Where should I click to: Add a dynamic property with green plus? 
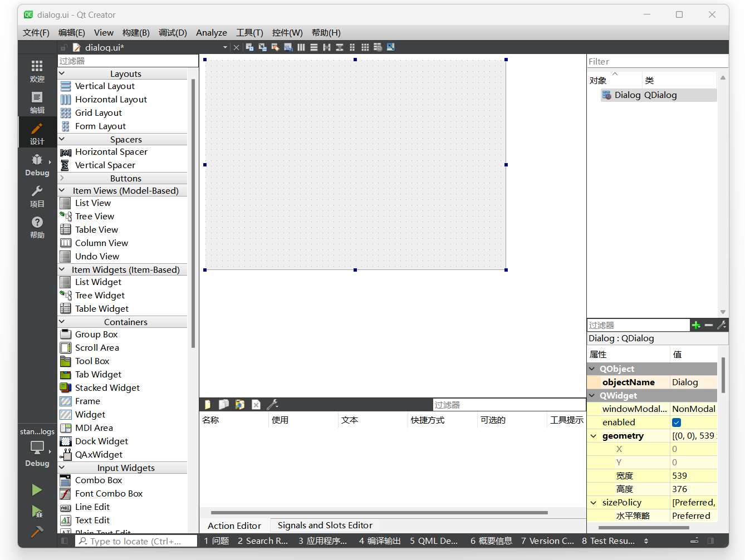click(x=696, y=325)
